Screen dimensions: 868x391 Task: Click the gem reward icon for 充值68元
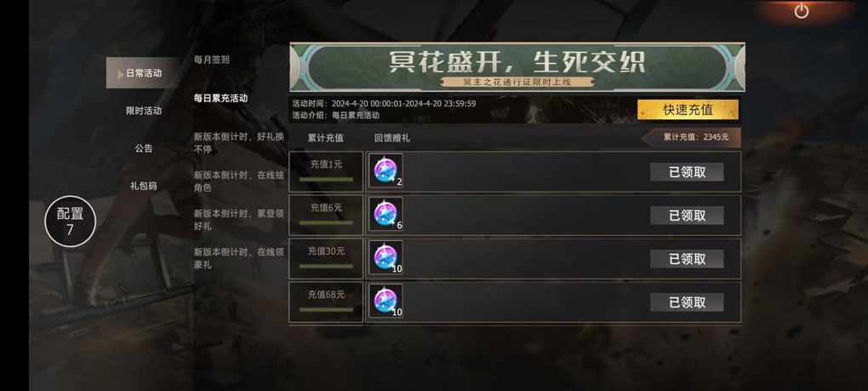tap(385, 301)
